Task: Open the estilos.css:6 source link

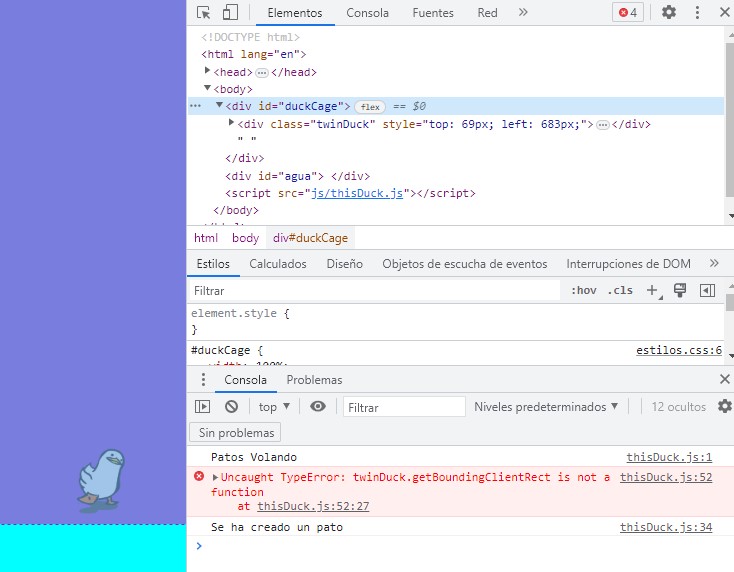Action: point(678,350)
